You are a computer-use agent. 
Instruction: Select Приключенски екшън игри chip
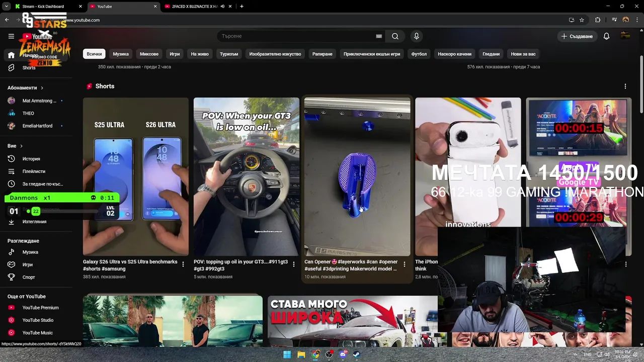tap(372, 54)
